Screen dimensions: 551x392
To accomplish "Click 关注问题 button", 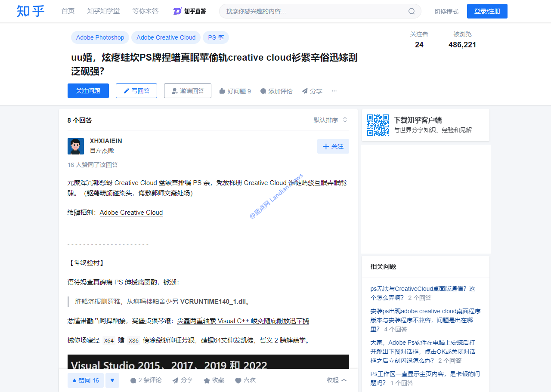I will [88, 91].
